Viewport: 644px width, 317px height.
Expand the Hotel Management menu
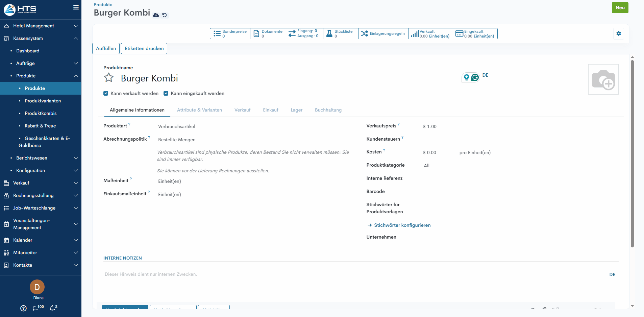41,26
